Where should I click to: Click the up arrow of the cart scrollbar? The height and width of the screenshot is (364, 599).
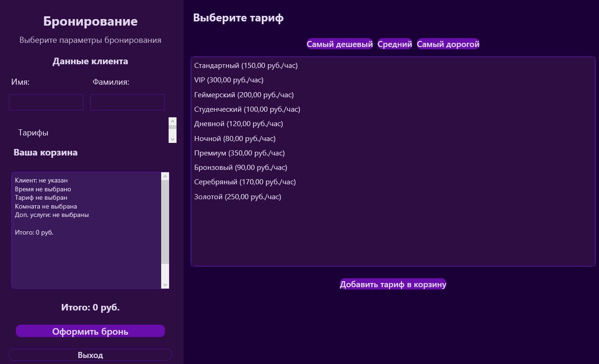[x=164, y=176]
